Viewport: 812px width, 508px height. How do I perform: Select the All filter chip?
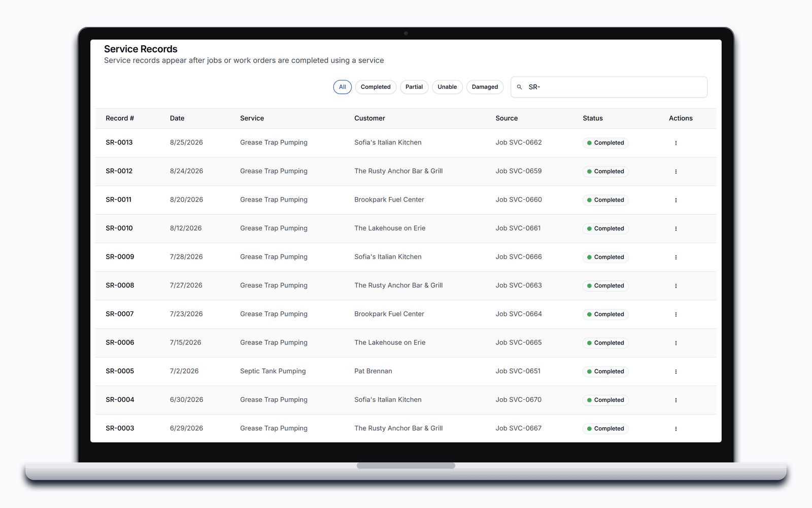[343, 87]
